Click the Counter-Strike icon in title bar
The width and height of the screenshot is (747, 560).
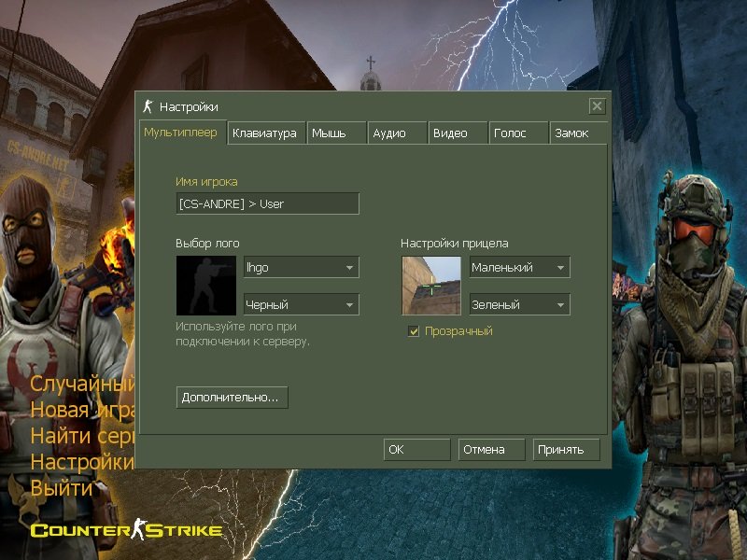(x=148, y=106)
